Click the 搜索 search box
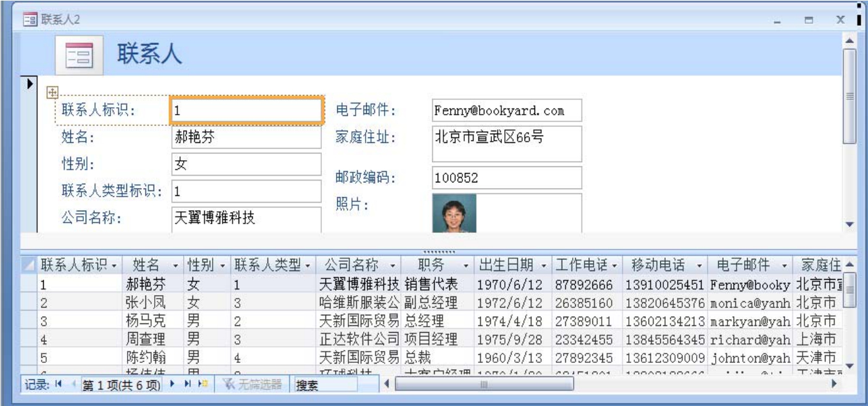The image size is (868, 406). coord(325,384)
